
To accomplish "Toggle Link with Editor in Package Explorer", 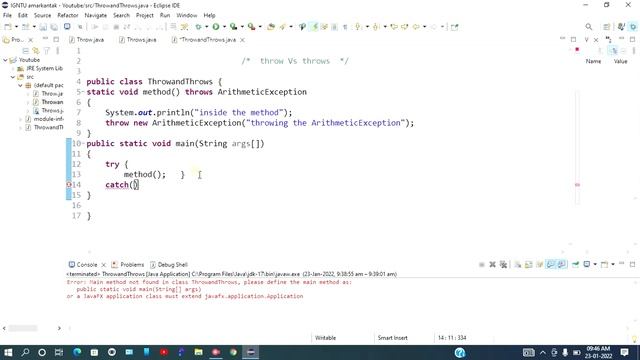I will click(36, 51).
